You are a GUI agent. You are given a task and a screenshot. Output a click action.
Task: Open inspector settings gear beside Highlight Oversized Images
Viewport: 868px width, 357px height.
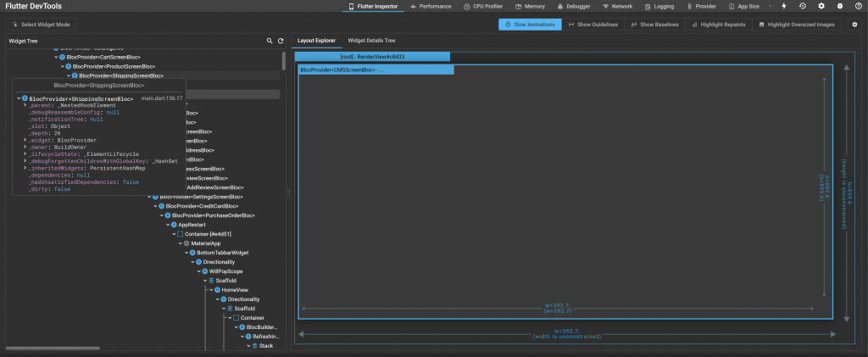point(854,25)
